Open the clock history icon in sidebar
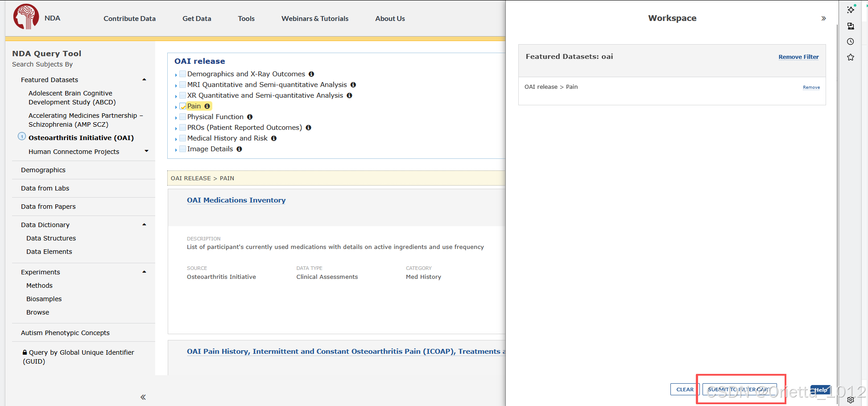The image size is (868, 406). pos(851,41)
